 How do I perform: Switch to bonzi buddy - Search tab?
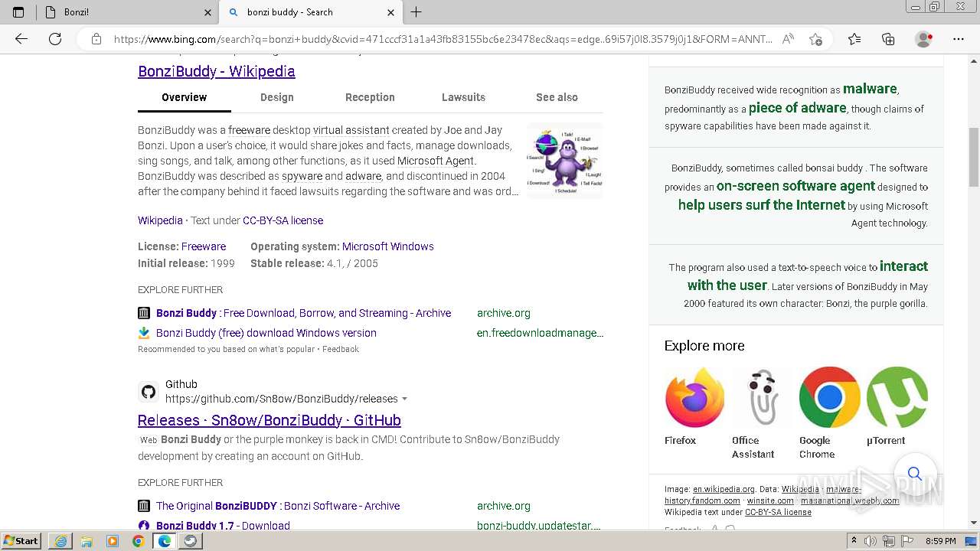click(310, 12)
